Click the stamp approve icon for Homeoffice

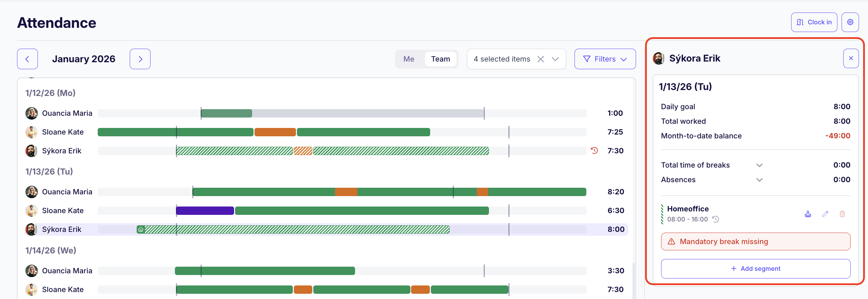tap(808, 214)
